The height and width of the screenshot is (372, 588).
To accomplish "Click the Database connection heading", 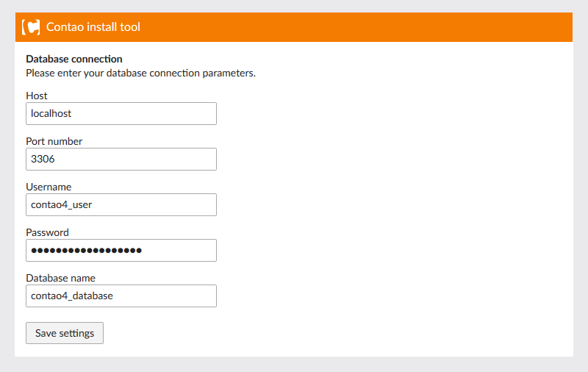I will [x=74, y=59].
